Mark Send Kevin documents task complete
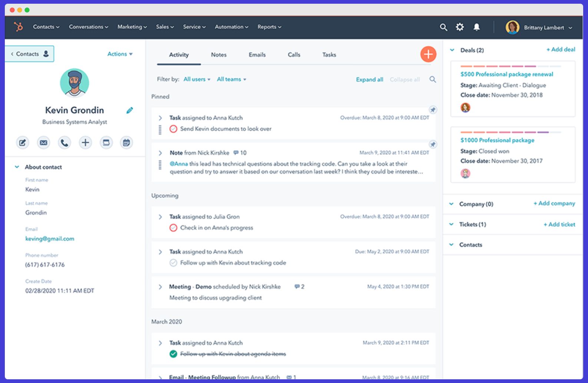This screenshot has width=588, height=383. (173, 129)
